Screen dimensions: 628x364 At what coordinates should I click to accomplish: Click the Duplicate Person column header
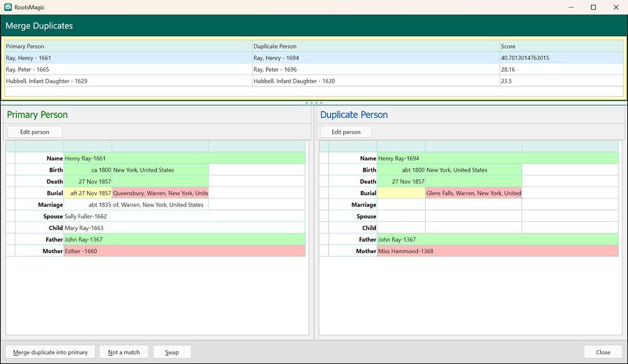pos(375,46)
